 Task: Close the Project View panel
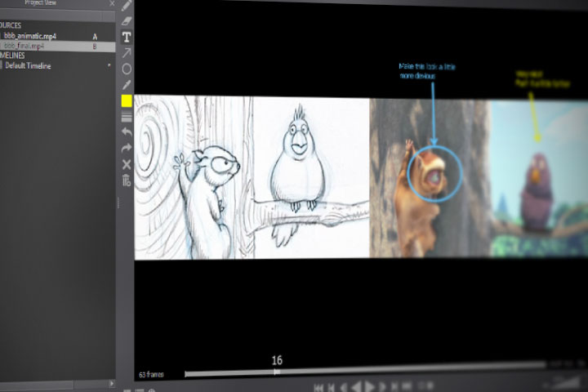click(112, 3)
